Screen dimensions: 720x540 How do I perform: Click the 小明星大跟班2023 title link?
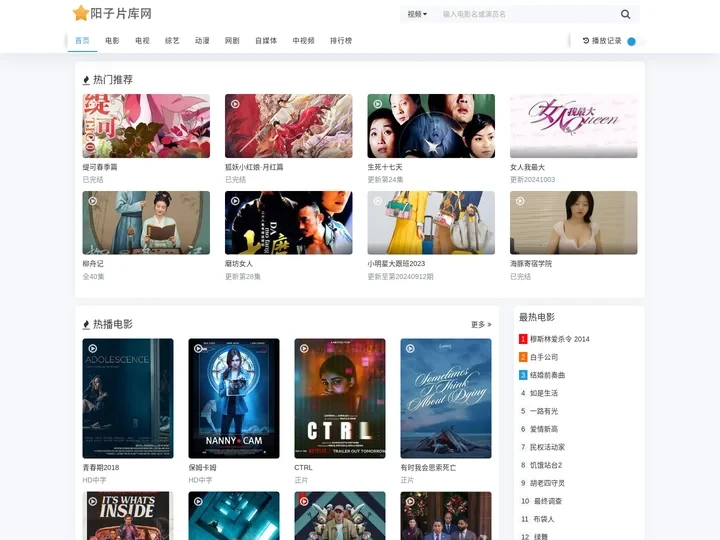pyautogui.click(x=396, y=264)
